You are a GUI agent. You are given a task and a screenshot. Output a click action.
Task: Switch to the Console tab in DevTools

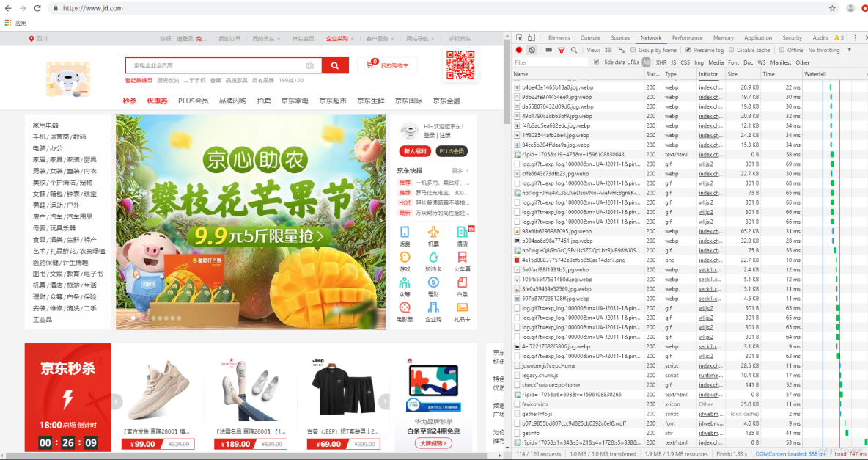coord(590,37)
